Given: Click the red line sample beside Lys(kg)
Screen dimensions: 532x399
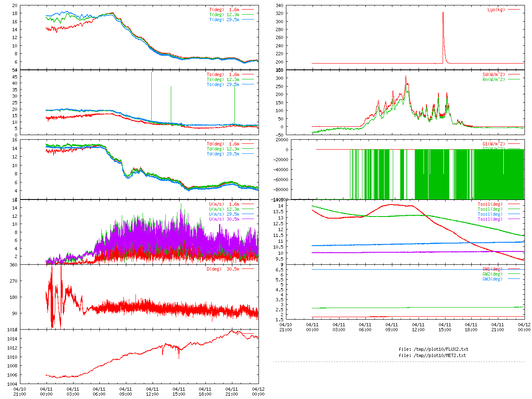Looking at the screenshot, I should [514, 9].
